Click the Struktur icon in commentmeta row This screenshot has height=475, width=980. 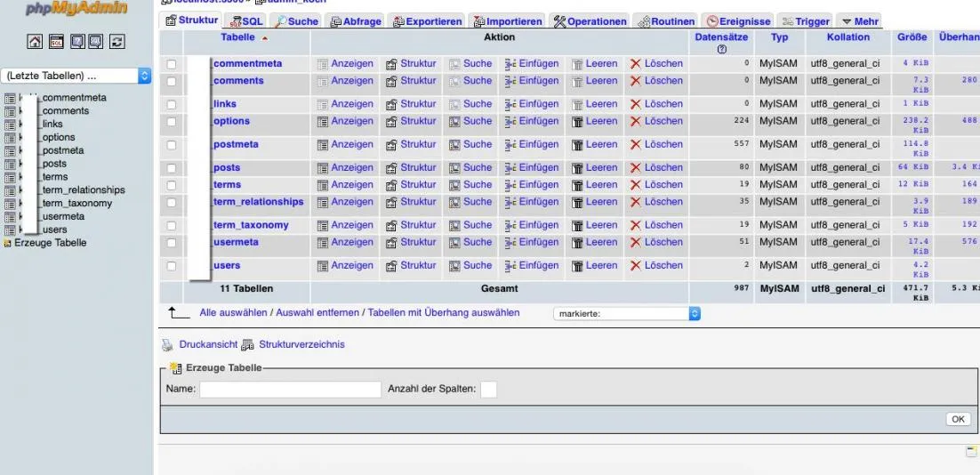tap(391, 64)
